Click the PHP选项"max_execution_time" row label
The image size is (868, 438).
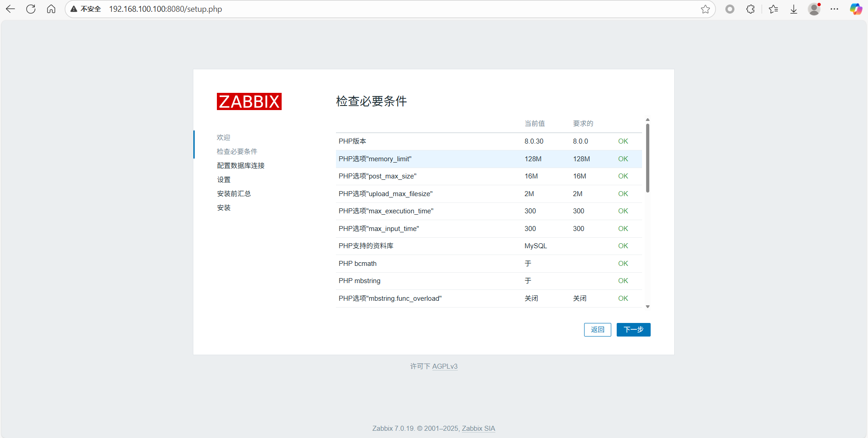coord(386,211)
